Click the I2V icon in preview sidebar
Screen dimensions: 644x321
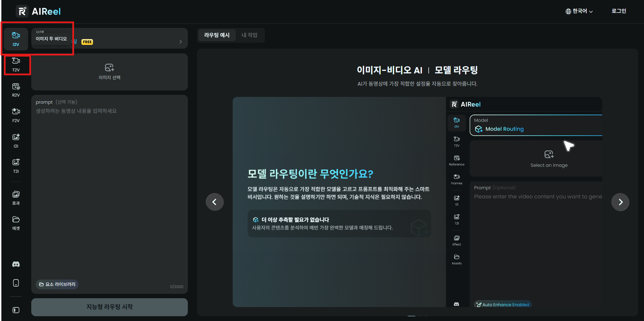pos(457,123)
